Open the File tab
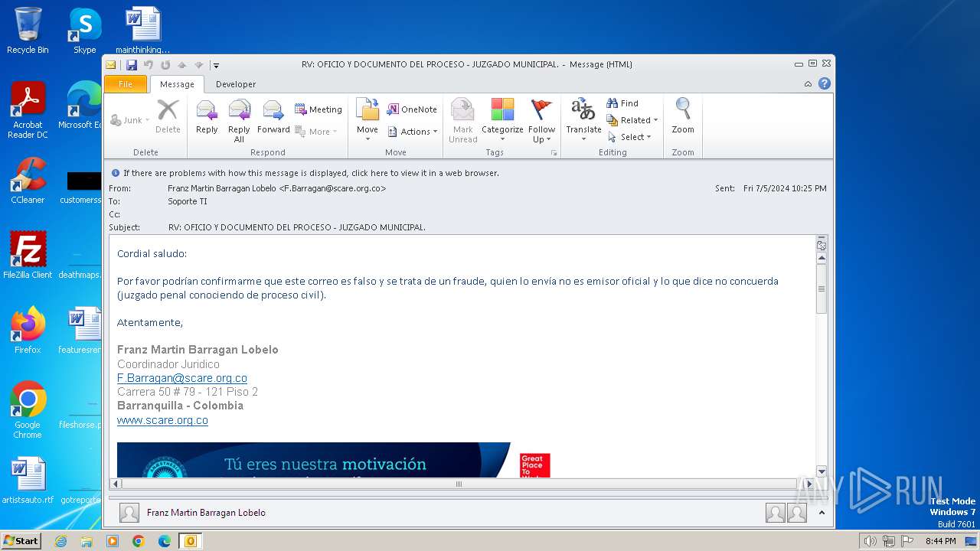The width and height of the screenshot is (980, 551). click(126, 84)
